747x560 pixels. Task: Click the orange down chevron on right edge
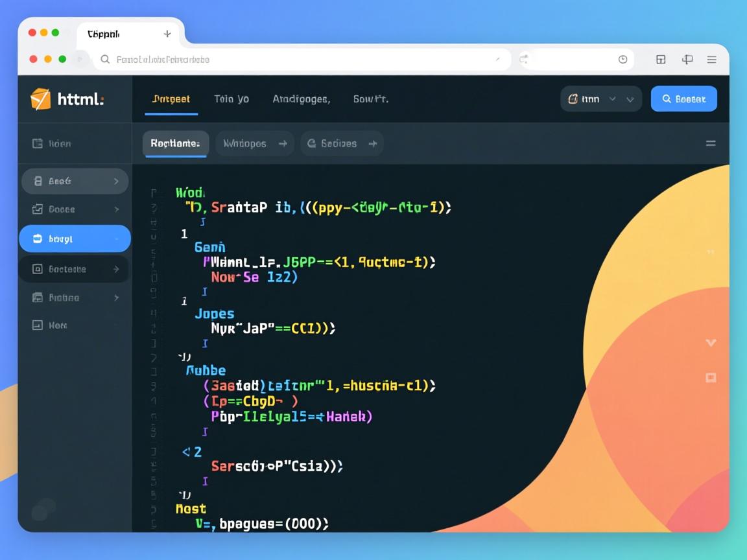(x=711, y=342)
